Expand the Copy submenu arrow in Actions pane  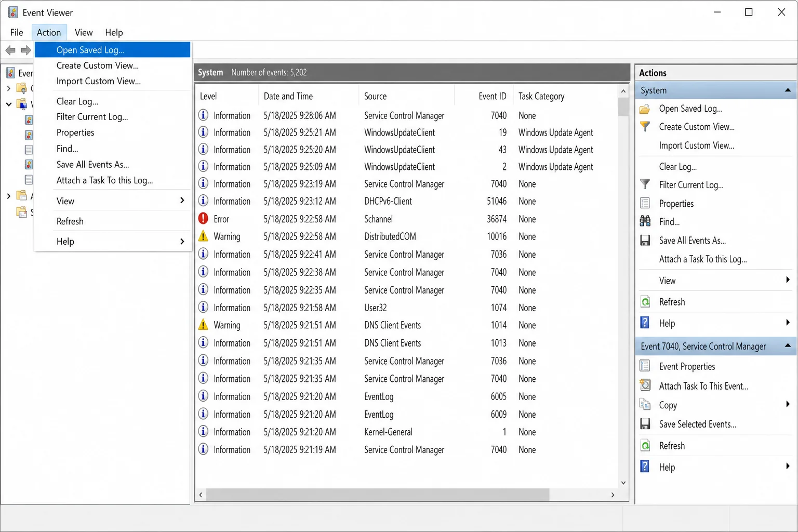pyautogui.click(x=788, y=404)
